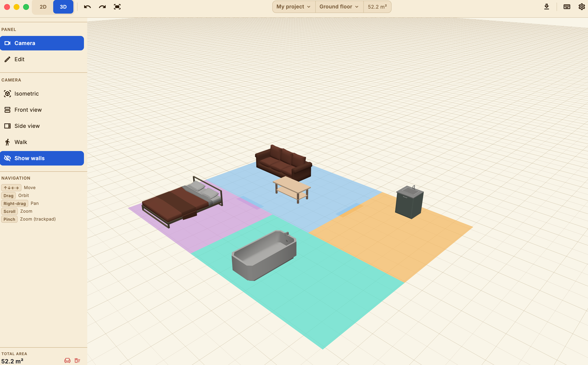Open the Ground floor dropdown
The width and height of the screenshot is (588, 365).
pos(339,7)
